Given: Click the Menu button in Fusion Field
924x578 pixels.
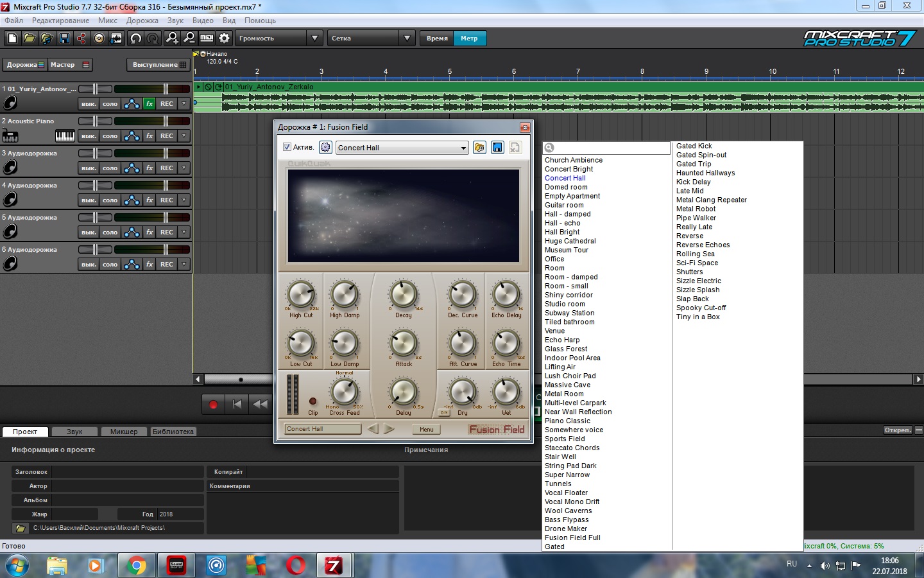Looking at the screenshot, I should 427,429.
